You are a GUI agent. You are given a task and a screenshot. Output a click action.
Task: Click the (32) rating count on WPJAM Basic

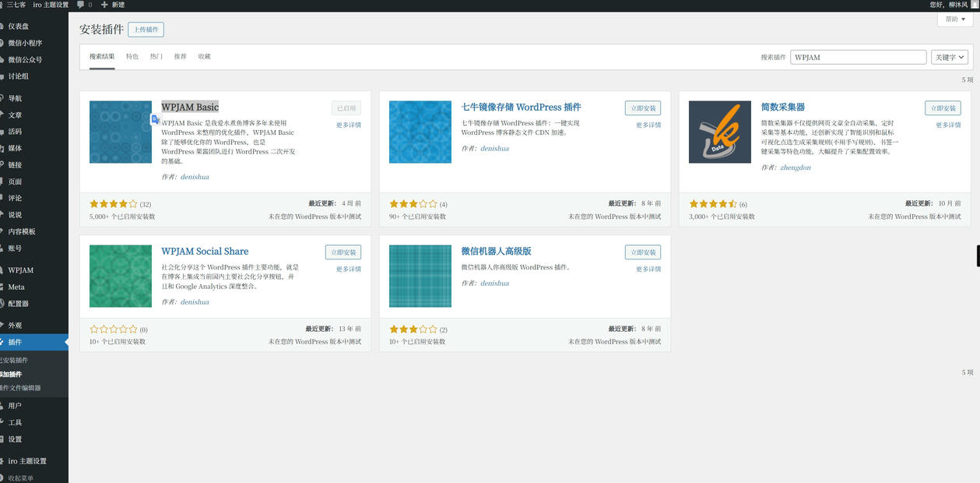coord(146,205)
